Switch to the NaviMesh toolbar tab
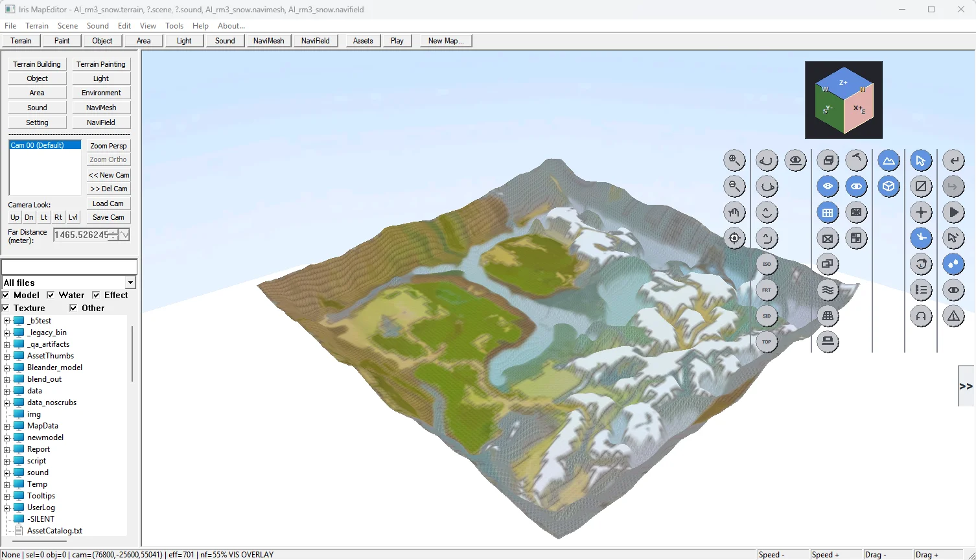The width and height of the screenshot is (976, 560). pyautogui.click(x=268, y=40)
